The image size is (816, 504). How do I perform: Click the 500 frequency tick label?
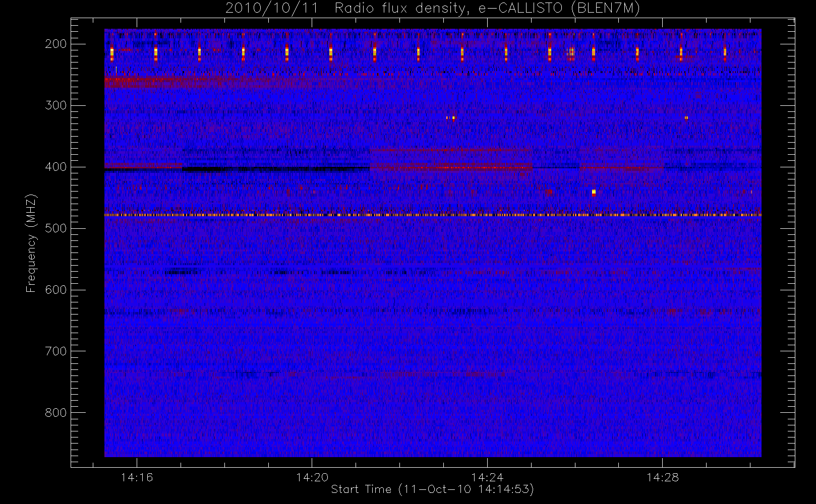(56, 228)
